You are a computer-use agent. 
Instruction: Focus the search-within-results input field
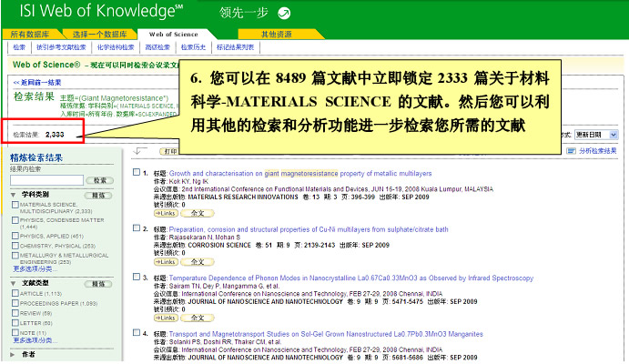coord(47,180)
